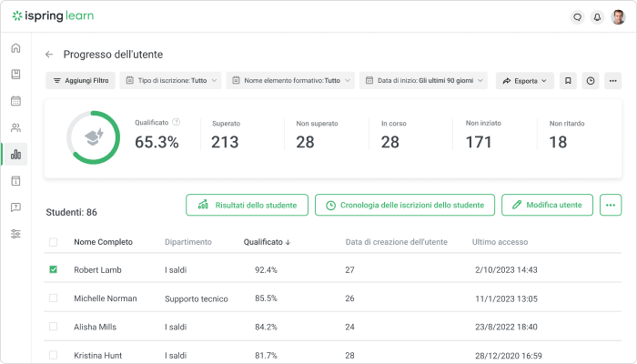The image size is (637, 364).
Task: Toggle the select-all checkbox in table header
Action: point(53,242)
